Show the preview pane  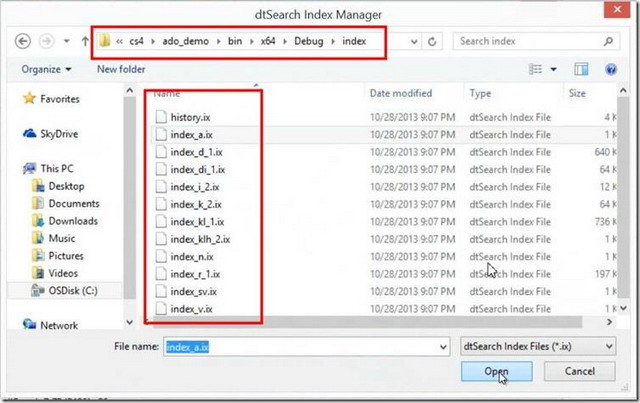[581, 69]
